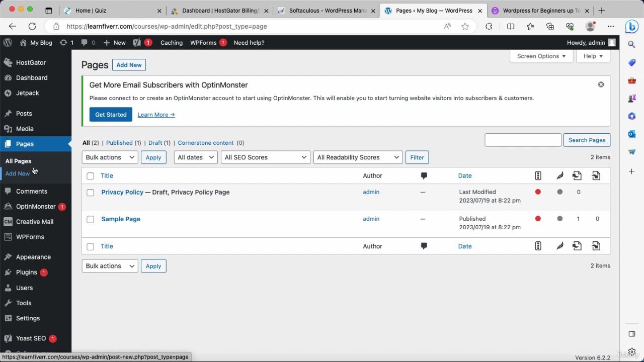Click the WordPress logo in admin bar
This screenshot has width=644, height=362.
pyautogui.click(x=8, y=43)
